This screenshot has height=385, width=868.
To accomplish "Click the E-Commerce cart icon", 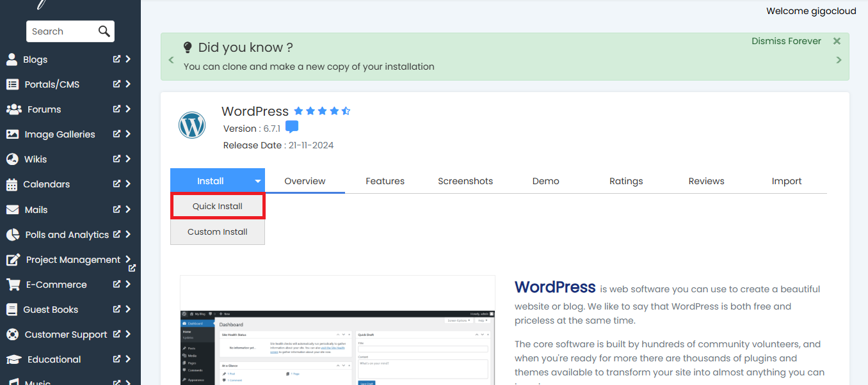I will 13,285.
